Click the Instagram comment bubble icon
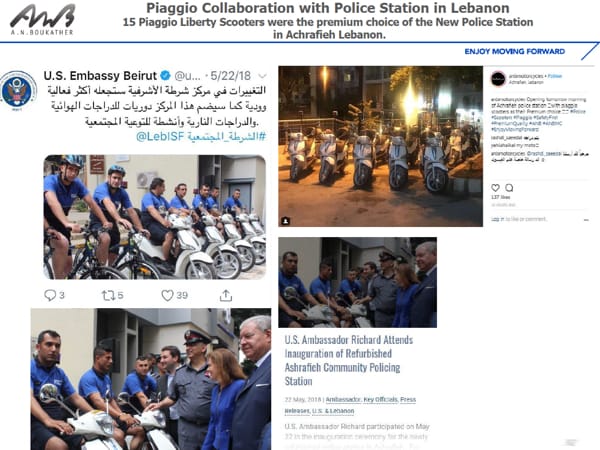 tap(509, 188)
